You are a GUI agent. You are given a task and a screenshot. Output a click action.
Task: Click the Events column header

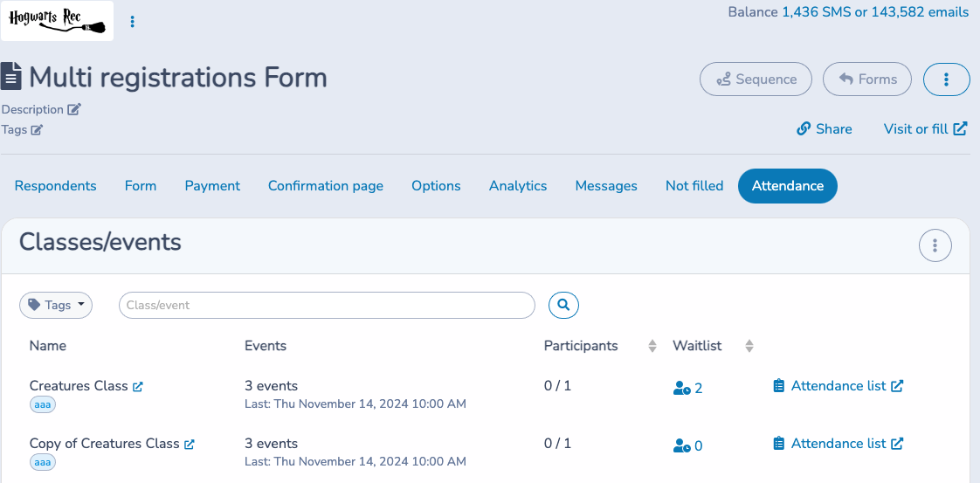[266, 346]
